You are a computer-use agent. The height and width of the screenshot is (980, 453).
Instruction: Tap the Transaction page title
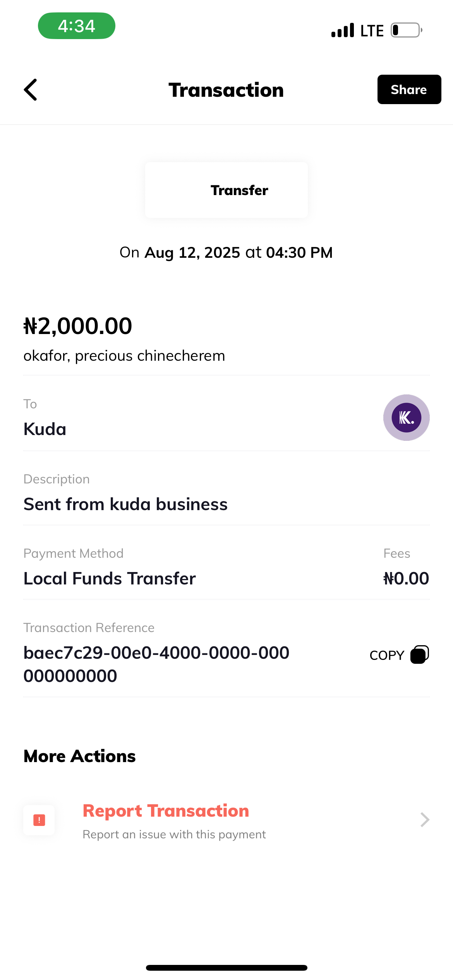click(226, 90)
